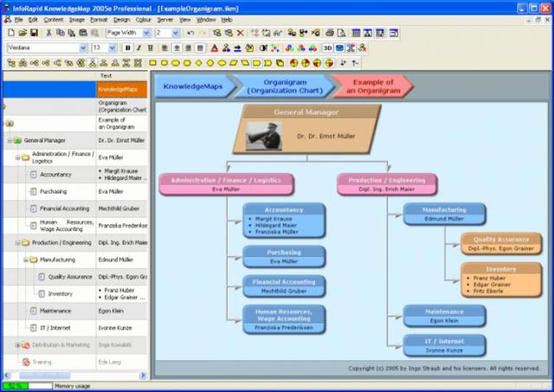Select Human Resources, Wage Accounting chart box

click(284, 319)
